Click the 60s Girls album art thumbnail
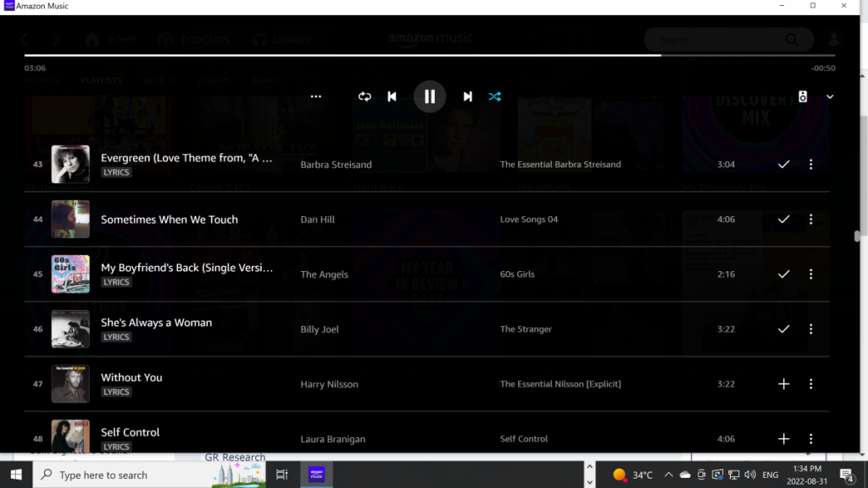Screen dimensions: 868x488 (x=70, y=274)
